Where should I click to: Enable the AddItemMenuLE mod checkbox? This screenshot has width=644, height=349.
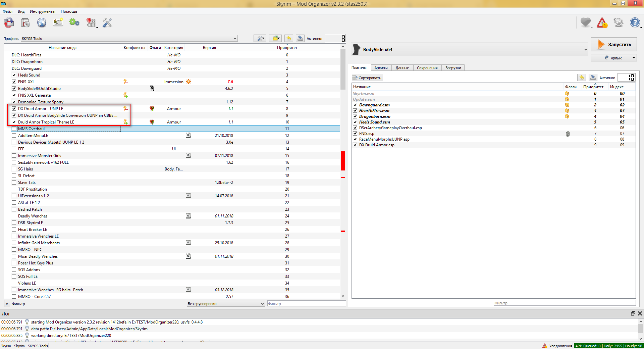14,136
